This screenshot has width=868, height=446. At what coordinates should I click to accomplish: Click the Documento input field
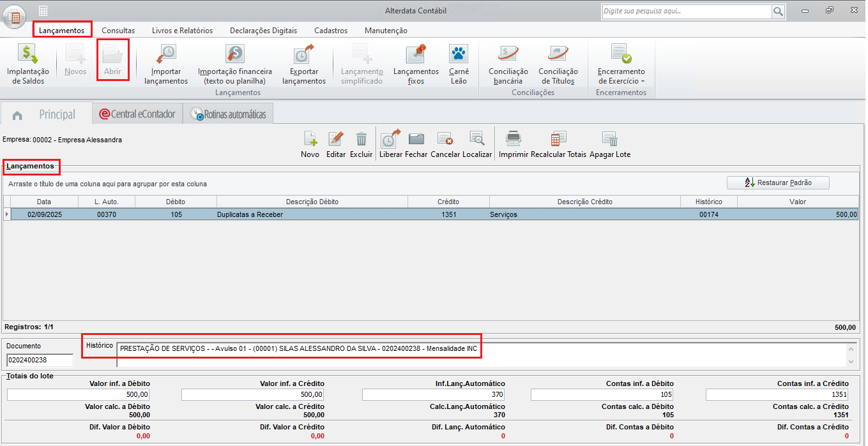click(x=40, y=361)
